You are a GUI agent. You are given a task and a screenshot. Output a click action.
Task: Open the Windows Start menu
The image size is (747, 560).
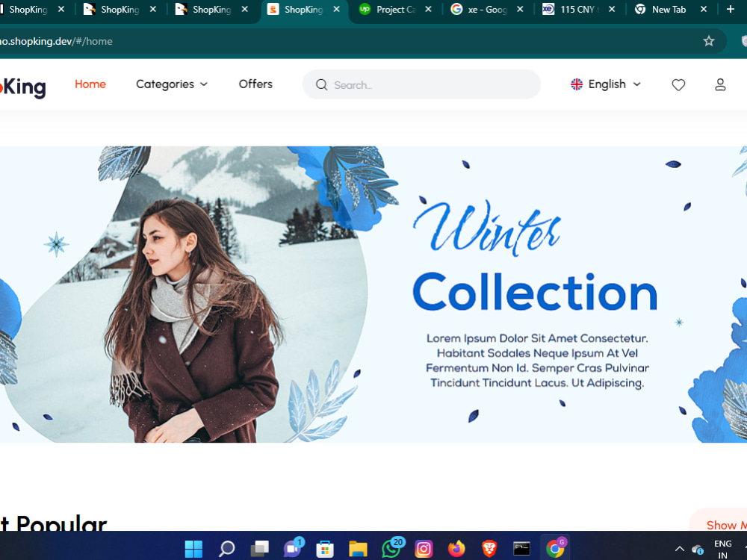193,548
